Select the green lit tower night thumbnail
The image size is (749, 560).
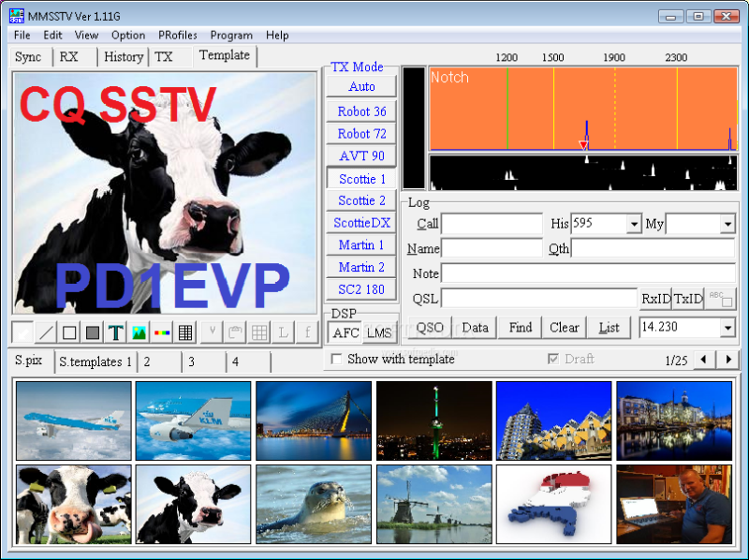(x=433, y=420)
